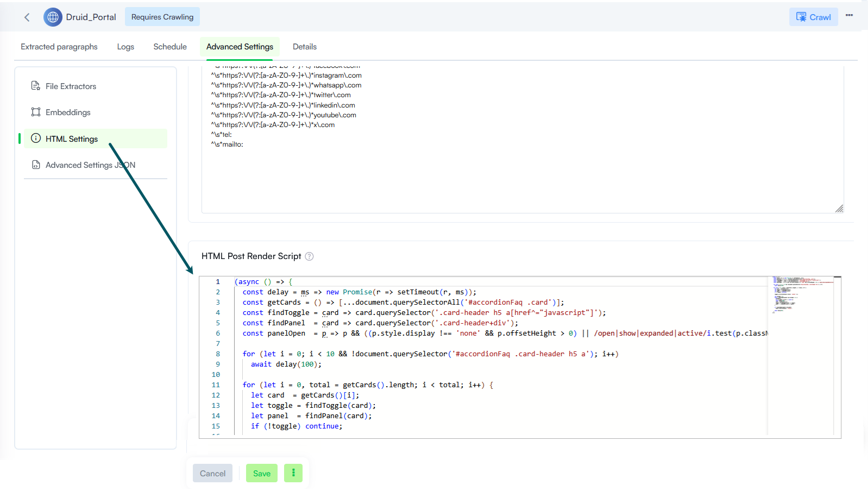Click the twitter\.com regex pattern line
This screenshot has height=504, width=868.
tap(281, 95)
